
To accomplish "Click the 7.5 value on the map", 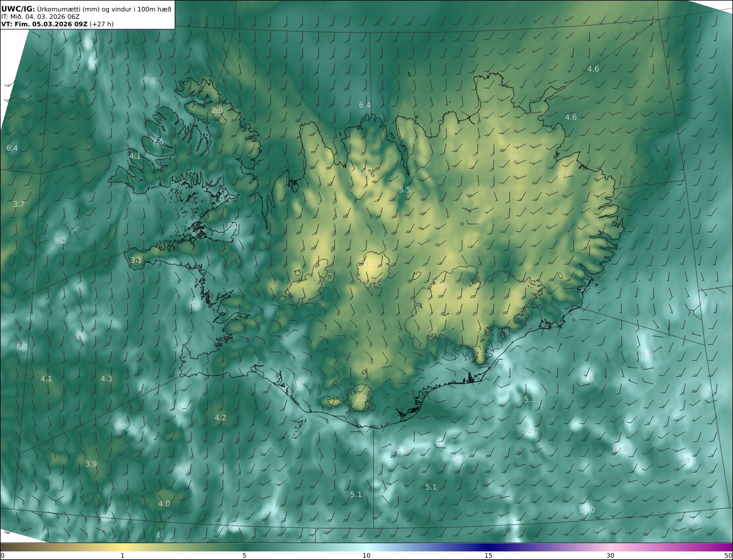I will (158, 141).
